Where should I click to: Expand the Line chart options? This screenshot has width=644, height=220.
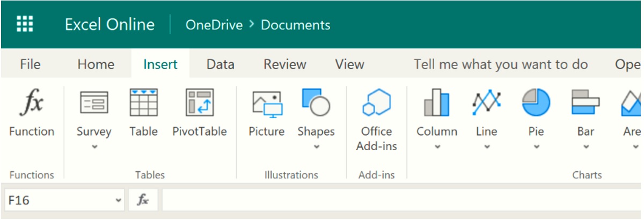486,146
